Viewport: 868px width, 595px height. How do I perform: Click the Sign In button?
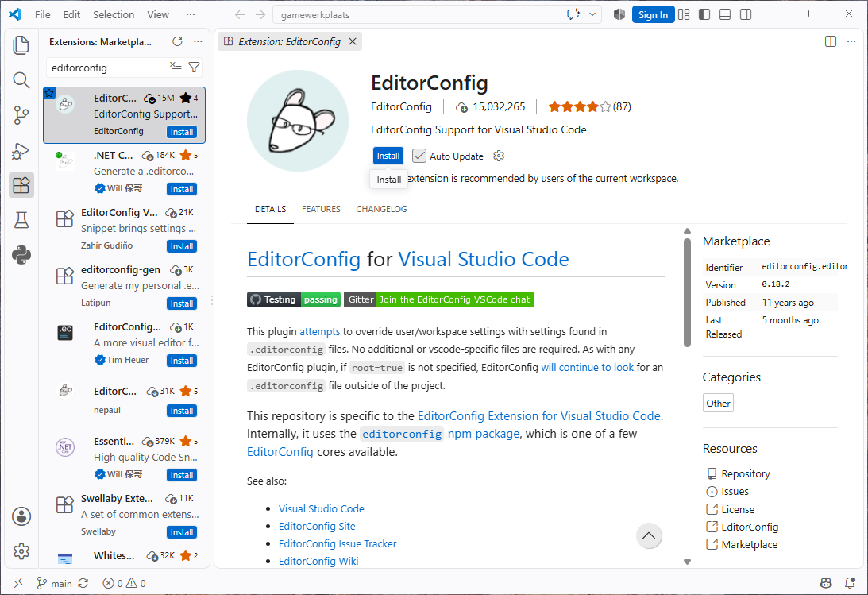654,14
